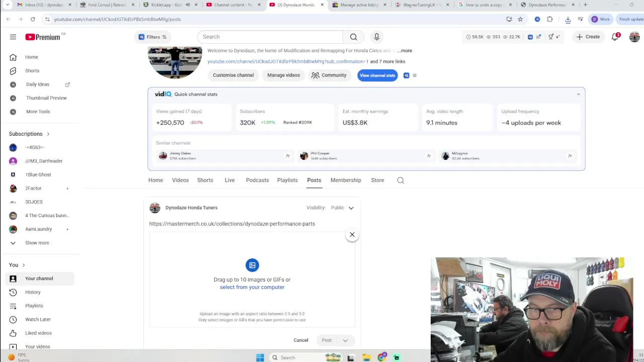Click the Create button
Screen dimensions: 644x362
(x=588, y=37)
